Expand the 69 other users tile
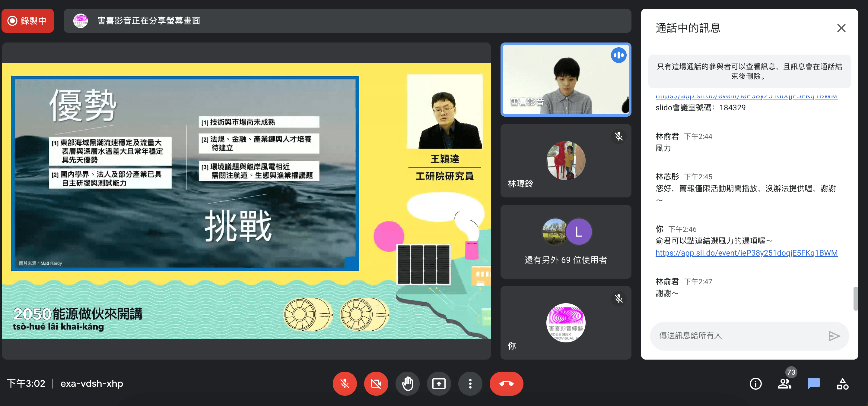The width and height of the screenshot is (868, 406). click(x=565, y=241)
